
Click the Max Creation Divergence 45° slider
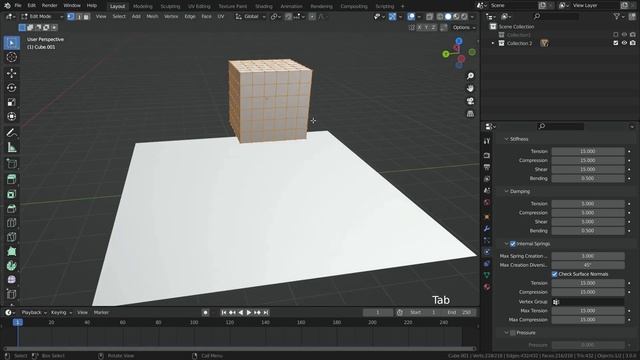point(588,265)
